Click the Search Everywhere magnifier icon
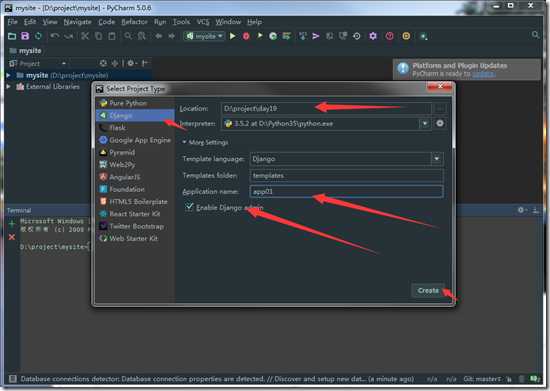This screenshot has height=391, width=550. (x=535, y=35)
